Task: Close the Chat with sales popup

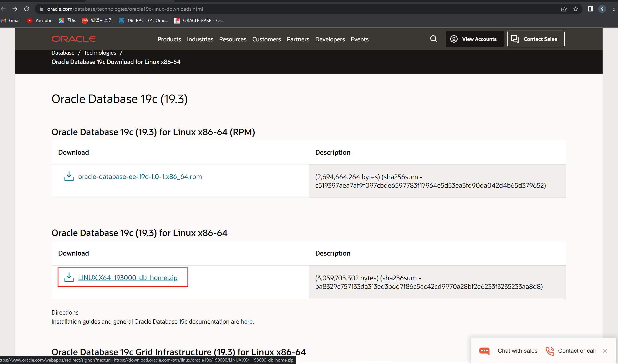Action: pos(605,351)
